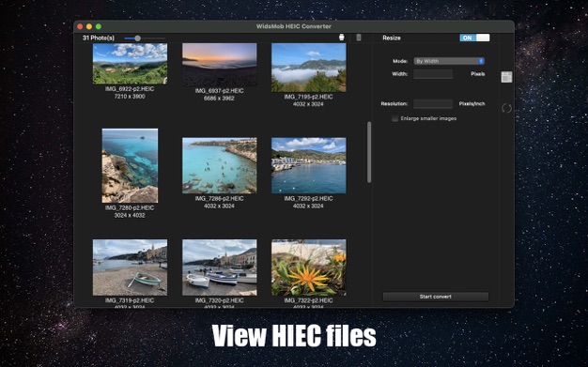
Task: Open the Resize panel icon on right sidebar
Action: [x=506, y=77]
